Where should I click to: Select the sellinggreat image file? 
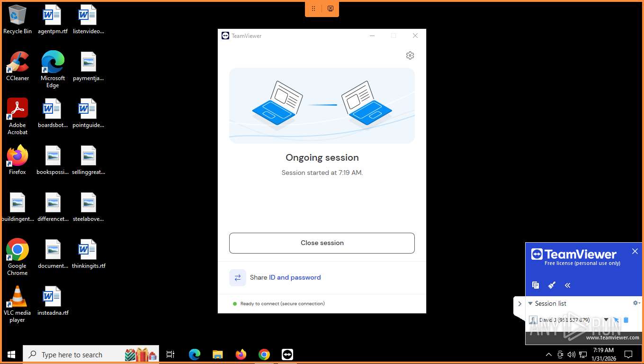pos(89,160)
